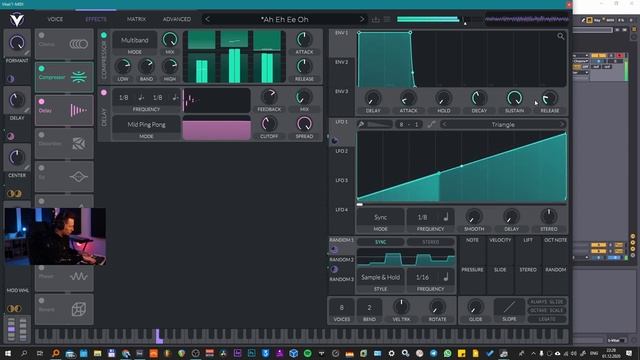Click the envelope magnifier zoom icon
This screenshot has width=640, height=360.
pos(560,36)
